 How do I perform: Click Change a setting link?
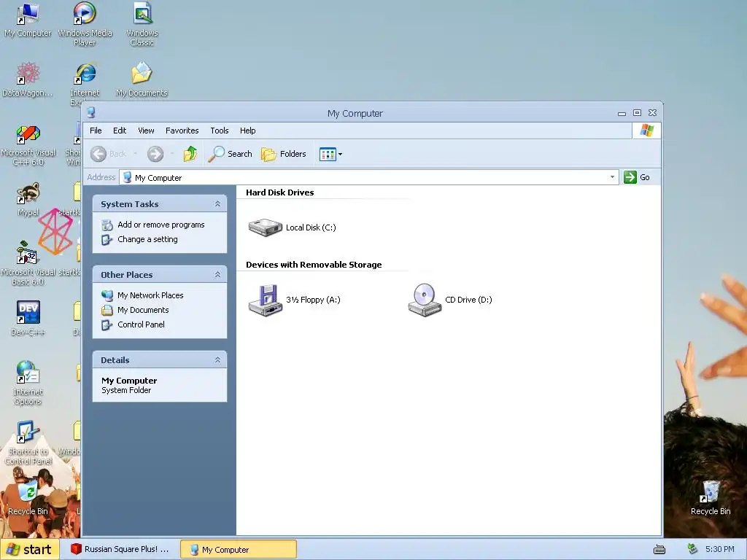(147, 239)
